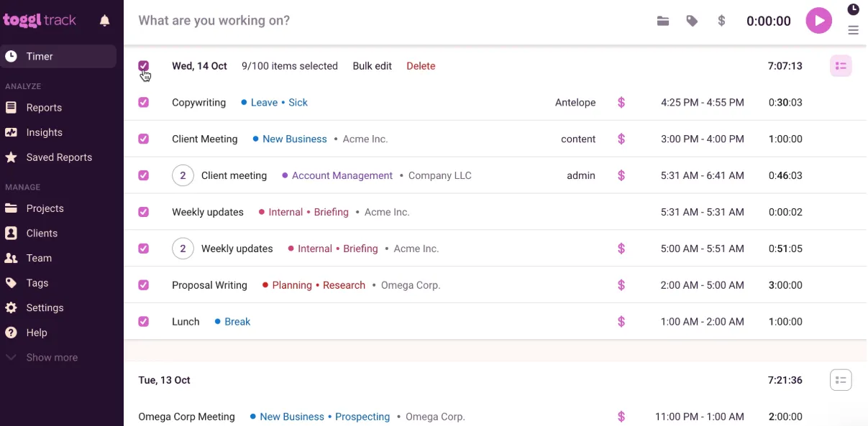868x426 pixels.
Task: Uncheck the Lunch entry checkbox
Action: pos(144,322)
